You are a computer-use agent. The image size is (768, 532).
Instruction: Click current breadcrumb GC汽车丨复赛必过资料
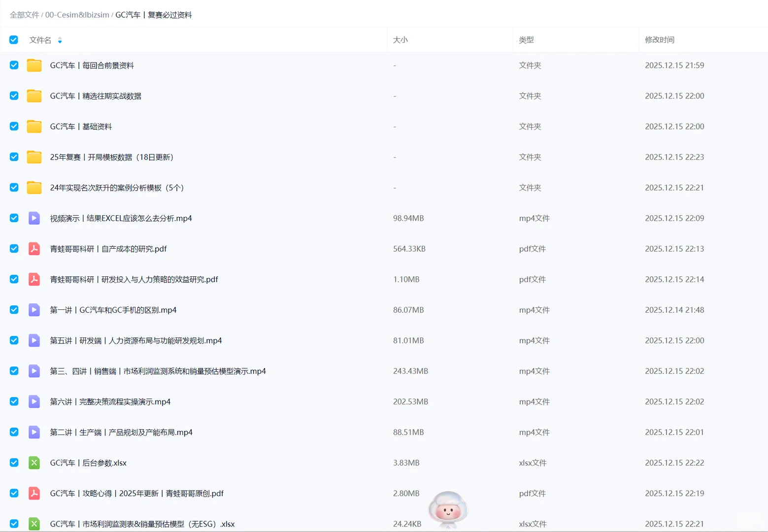point(154,15)
